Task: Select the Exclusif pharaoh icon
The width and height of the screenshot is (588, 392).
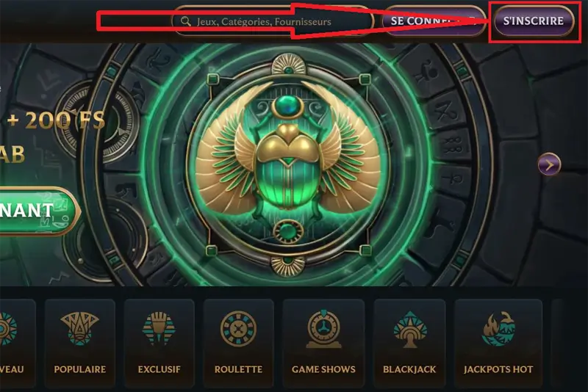Action: [159, 329]
